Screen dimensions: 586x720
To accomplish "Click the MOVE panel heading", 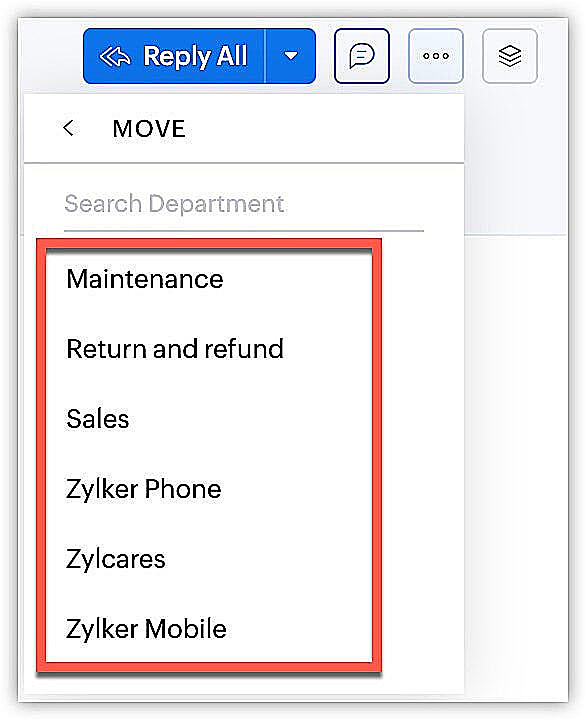I will point(149,129).
